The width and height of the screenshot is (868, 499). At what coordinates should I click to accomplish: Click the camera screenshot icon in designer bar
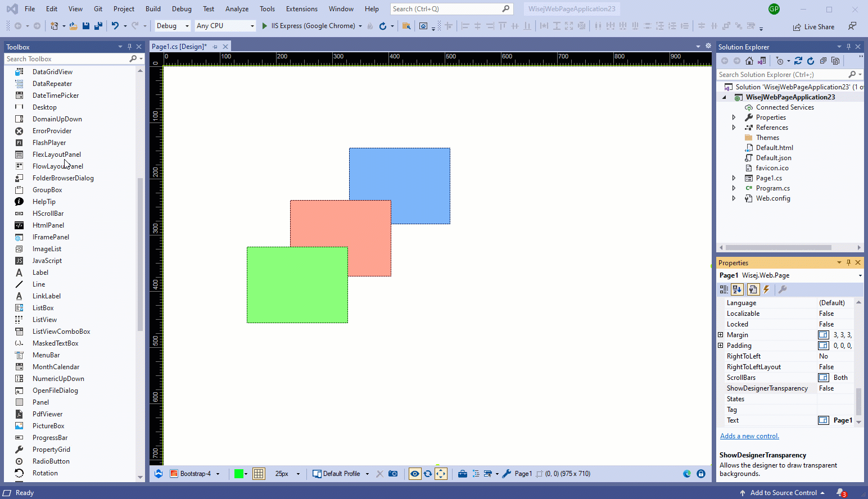(x=393, y=474)
